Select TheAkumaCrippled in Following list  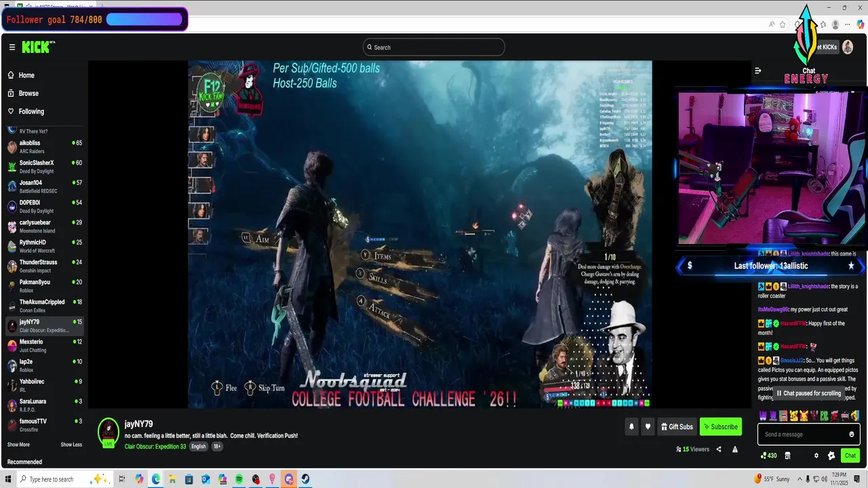tap(44, 306)
